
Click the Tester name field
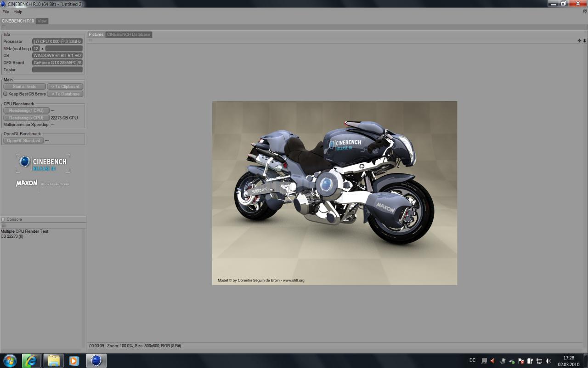click(x=57, y=70)
